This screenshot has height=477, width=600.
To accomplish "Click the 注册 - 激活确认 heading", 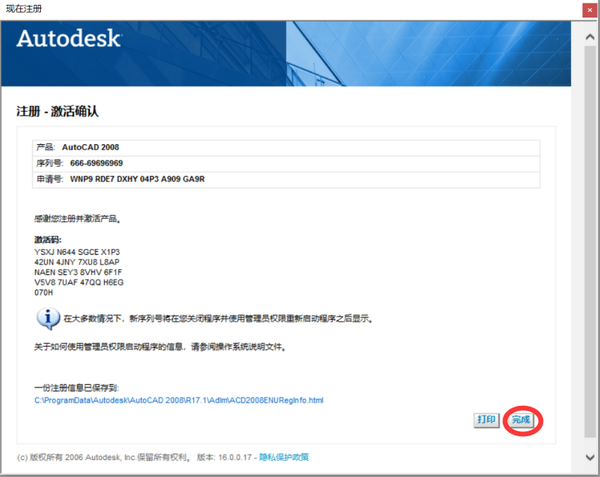I will click(x=57, y=111).
